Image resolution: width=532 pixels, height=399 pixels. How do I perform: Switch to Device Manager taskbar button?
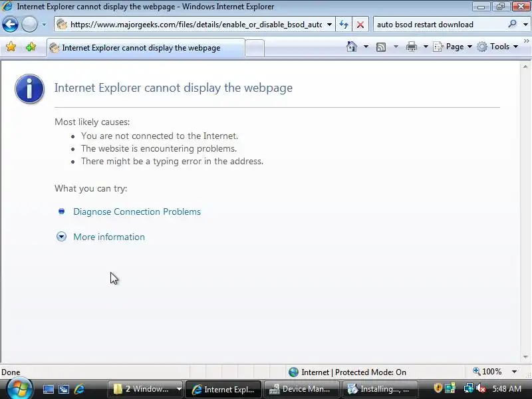tap(302, 389)
